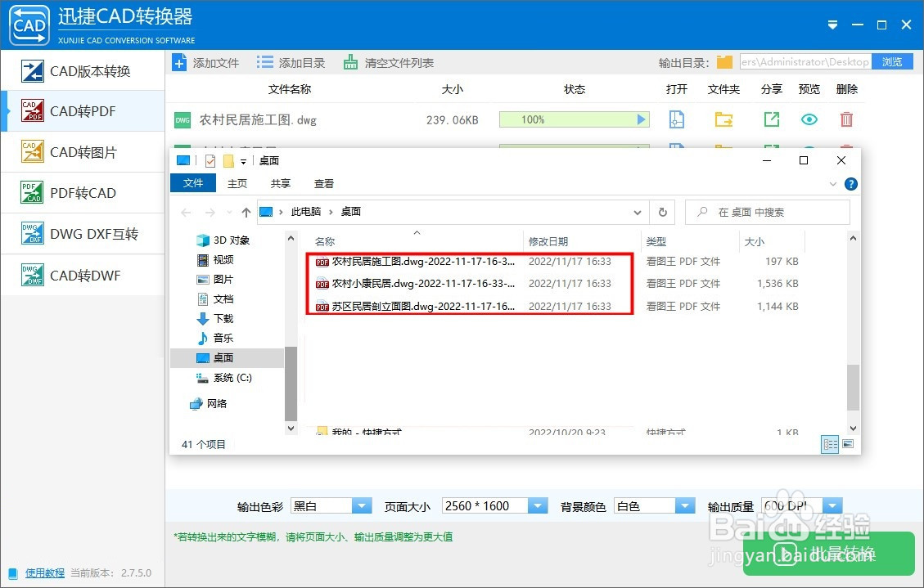Switch to the 主页 ribbon tab
Image resolution: width=924 pixels, height=588 pixels.
click(x=237, y=184)
